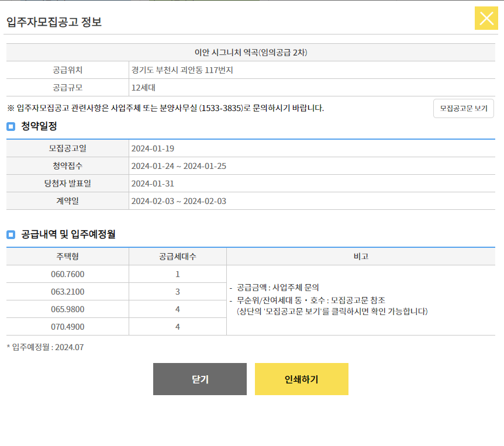Close the popup with the yellow X
504x446 pixels.
click(486, 18)
